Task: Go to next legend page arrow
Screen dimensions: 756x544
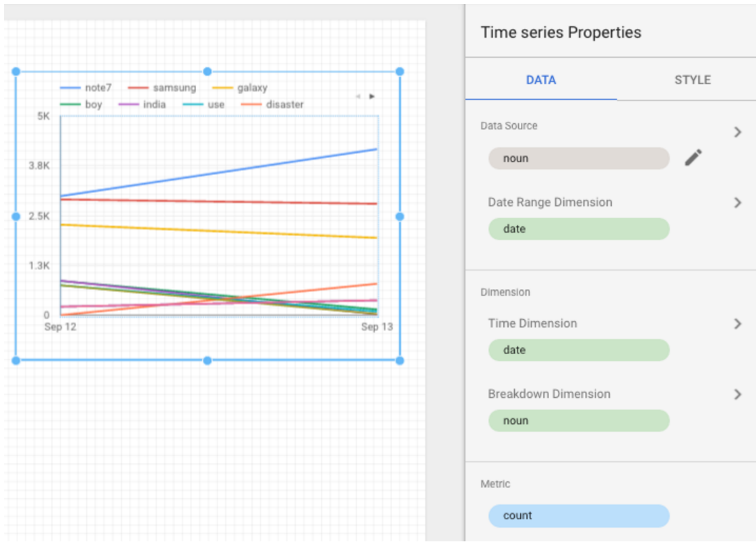Action: (372, 96)
